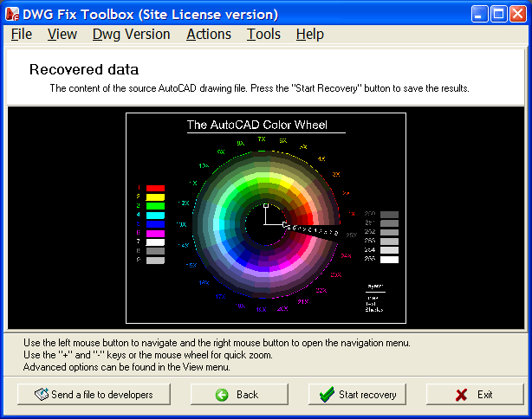
Task: Click 'The AutoCAD Color Wheel' drawing title
Action: pyautogui.click(x=257, y=125)
